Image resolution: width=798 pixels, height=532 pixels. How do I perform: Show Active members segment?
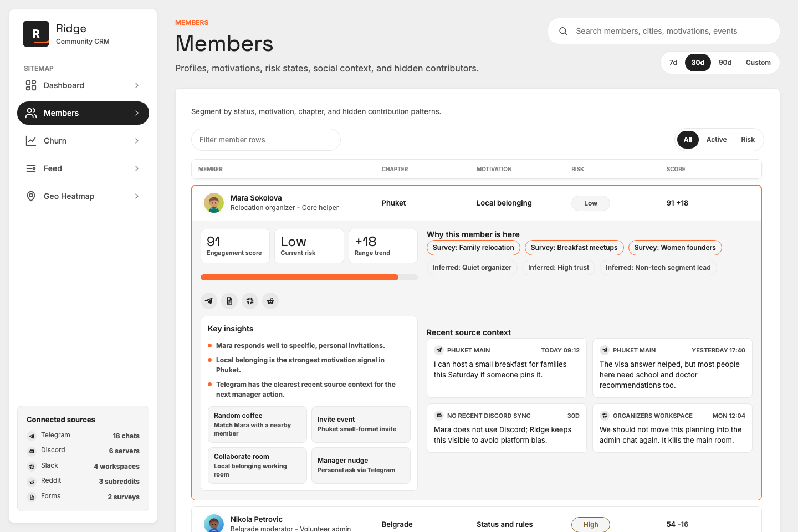(717, 140)
